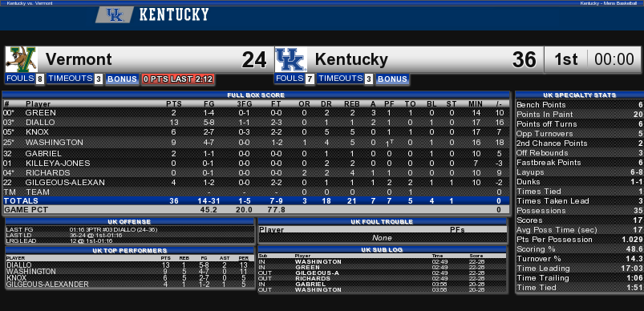The width and height of the screenshot is (644, 311).
Task: Click the UK logo in the header banner
Action: point(115,14)
